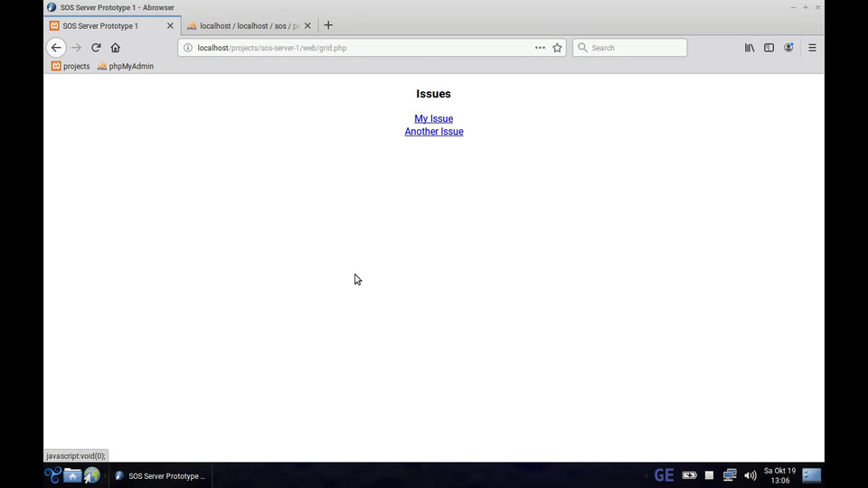Open the network connection tray icon
The width and height of the screenshot is (868, 488).
(x=730, y=475)
